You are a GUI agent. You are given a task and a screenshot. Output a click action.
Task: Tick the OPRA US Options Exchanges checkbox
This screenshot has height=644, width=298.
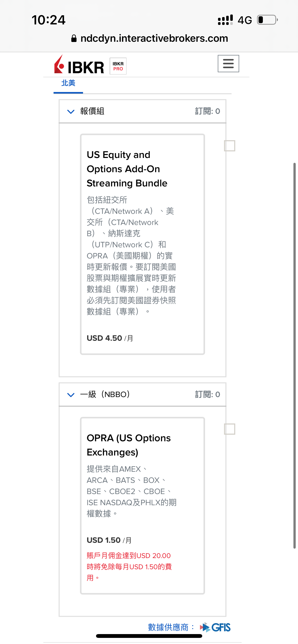229,429
